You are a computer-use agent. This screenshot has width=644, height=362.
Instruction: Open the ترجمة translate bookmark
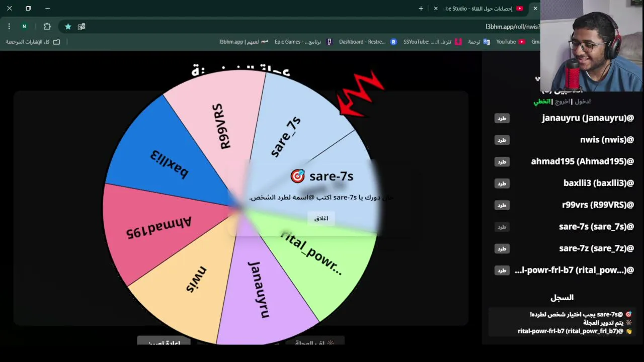(478, 42)
